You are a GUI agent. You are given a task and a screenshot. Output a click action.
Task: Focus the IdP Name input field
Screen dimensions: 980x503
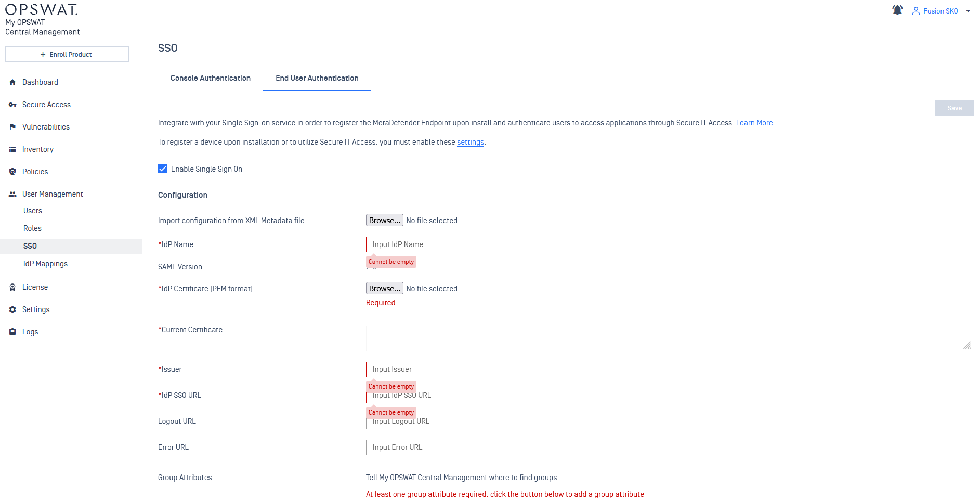click(x=670, y=244)
